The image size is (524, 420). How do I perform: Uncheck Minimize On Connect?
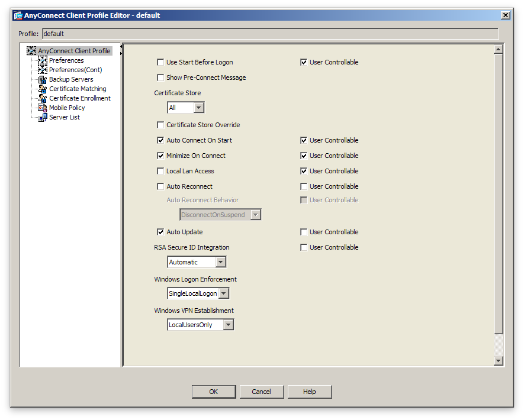[160, 156]
